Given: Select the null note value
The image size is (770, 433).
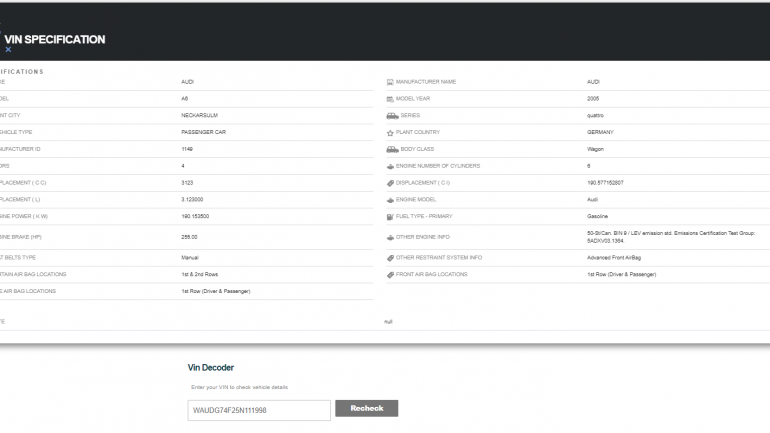Looking at the screenshot, I should click(388, 322).
